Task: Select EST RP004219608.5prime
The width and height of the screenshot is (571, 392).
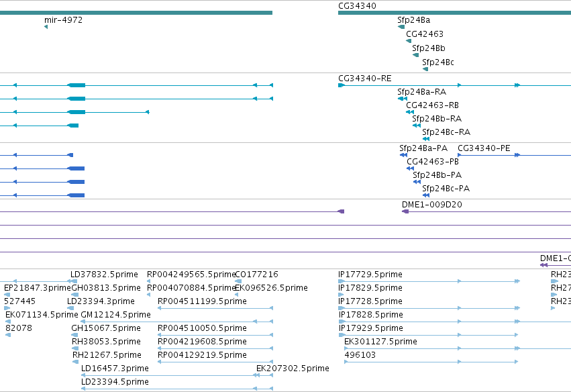Action: coord(202,342)
